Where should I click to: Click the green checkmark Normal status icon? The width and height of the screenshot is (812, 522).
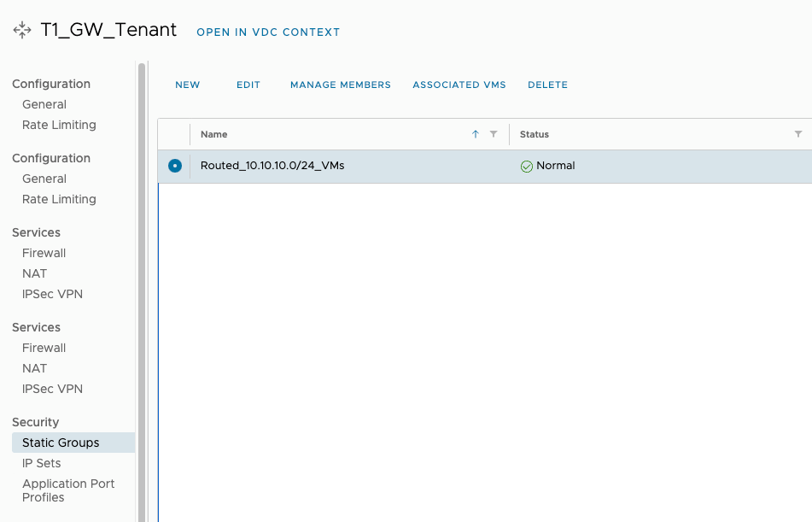pyautogui.click(x=527, y=167)
